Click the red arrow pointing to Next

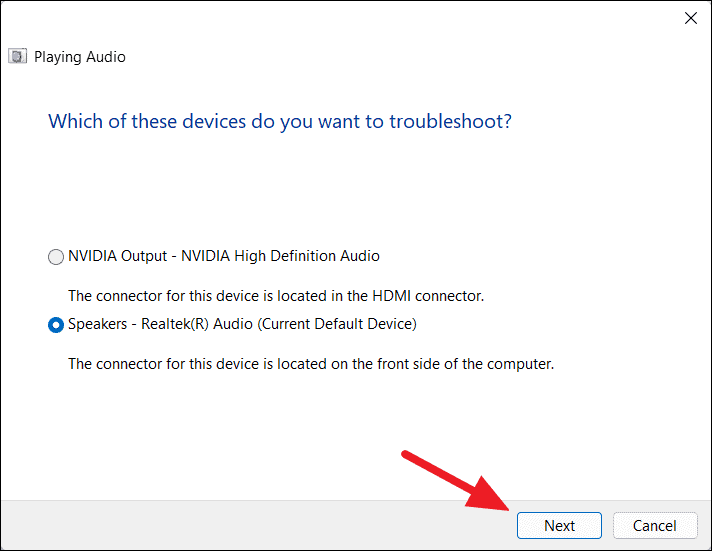pyautogui.click(x=456, y=481)
